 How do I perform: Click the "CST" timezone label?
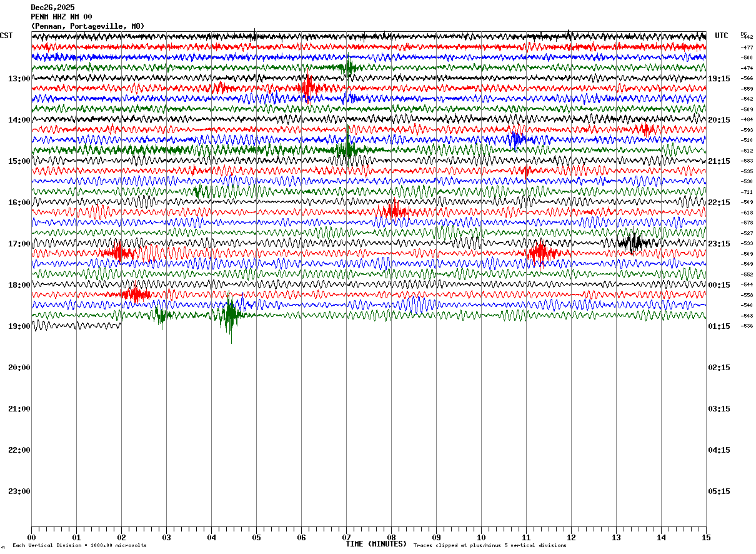pos(6,36)
